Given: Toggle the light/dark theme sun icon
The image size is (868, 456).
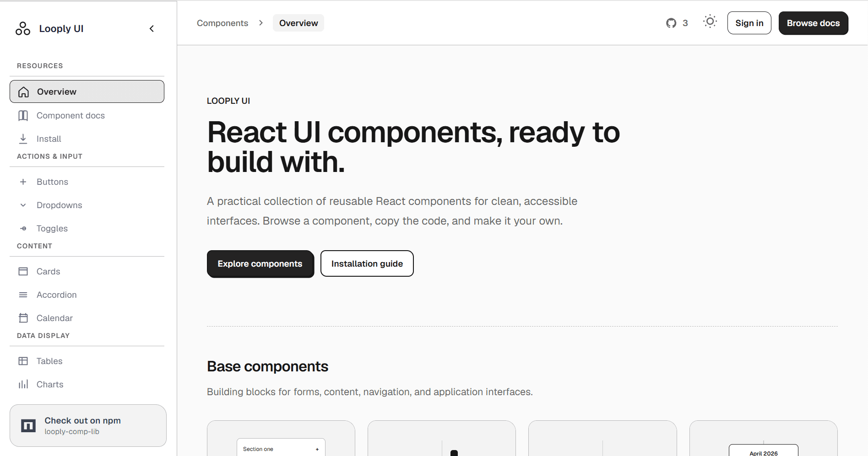Looking at the screenshot, I should coord(710,21).
